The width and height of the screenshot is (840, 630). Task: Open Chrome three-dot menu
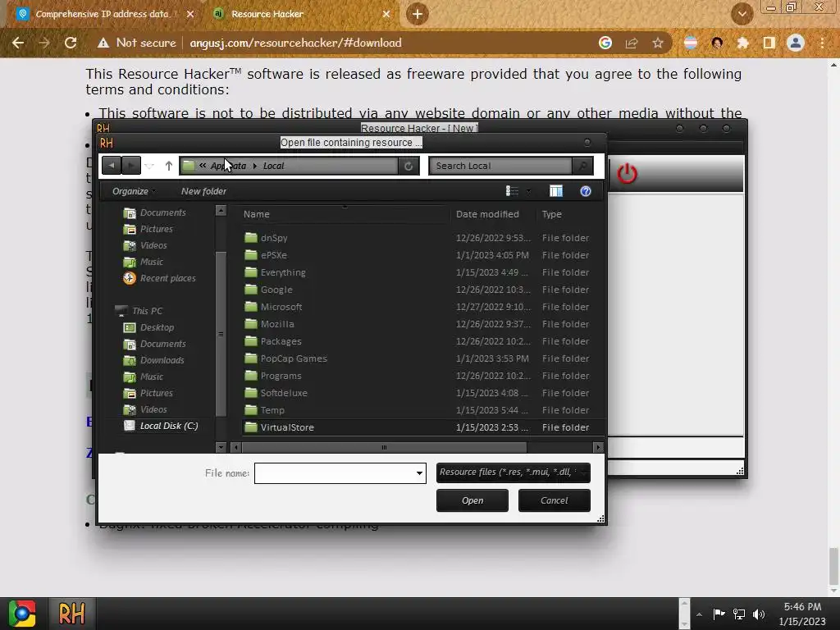pyautogui.click(x=822, y=43)
